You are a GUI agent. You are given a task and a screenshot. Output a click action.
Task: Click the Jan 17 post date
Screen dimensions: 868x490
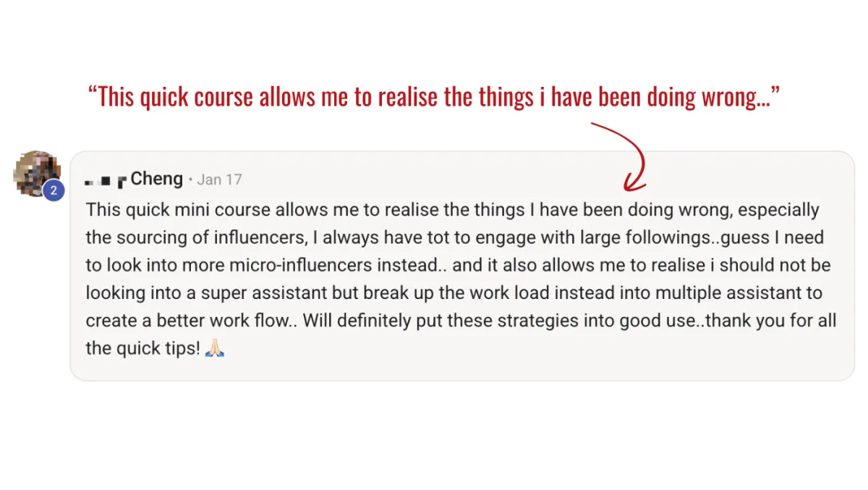coord(219,179)
